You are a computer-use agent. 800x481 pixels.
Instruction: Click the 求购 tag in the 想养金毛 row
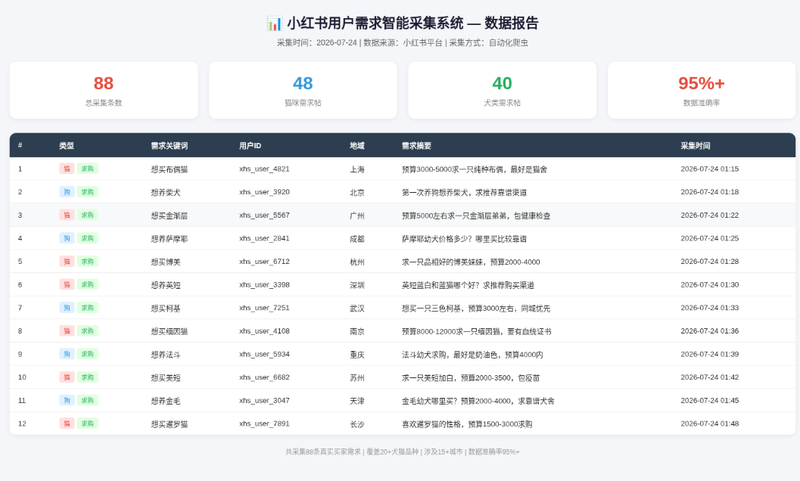point(87,400)
